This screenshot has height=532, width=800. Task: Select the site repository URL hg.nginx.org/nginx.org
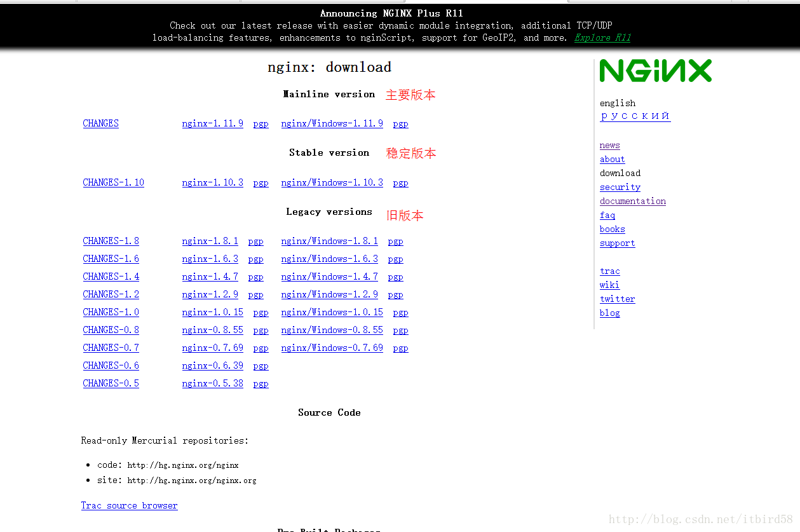coord(192,481)
